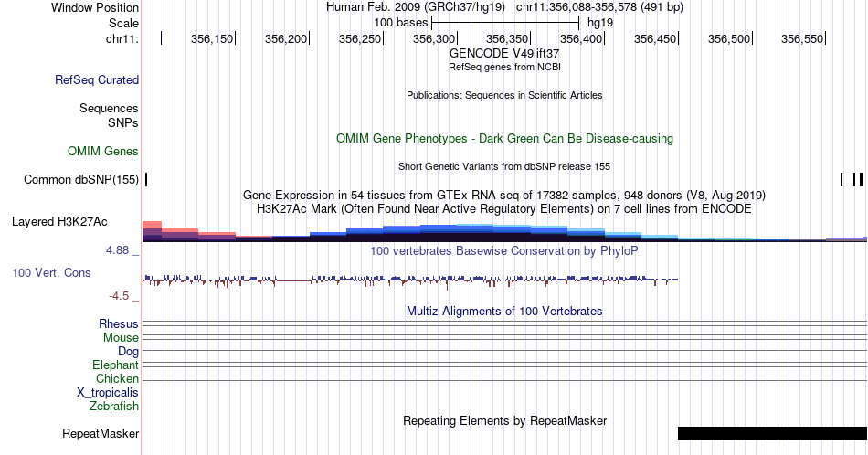868x455 pixels.
Task: Click the chr11: ruler label
Action: (x=122, y=38)
